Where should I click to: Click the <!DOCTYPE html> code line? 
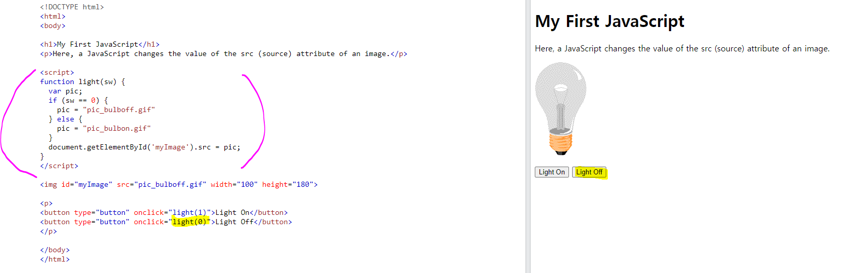click(x=72, y=7)
